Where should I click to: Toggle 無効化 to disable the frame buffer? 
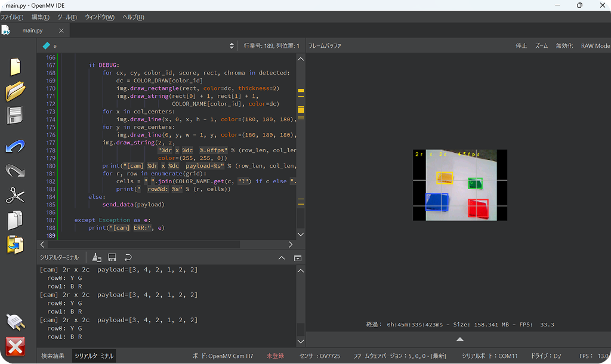[564, 45]
